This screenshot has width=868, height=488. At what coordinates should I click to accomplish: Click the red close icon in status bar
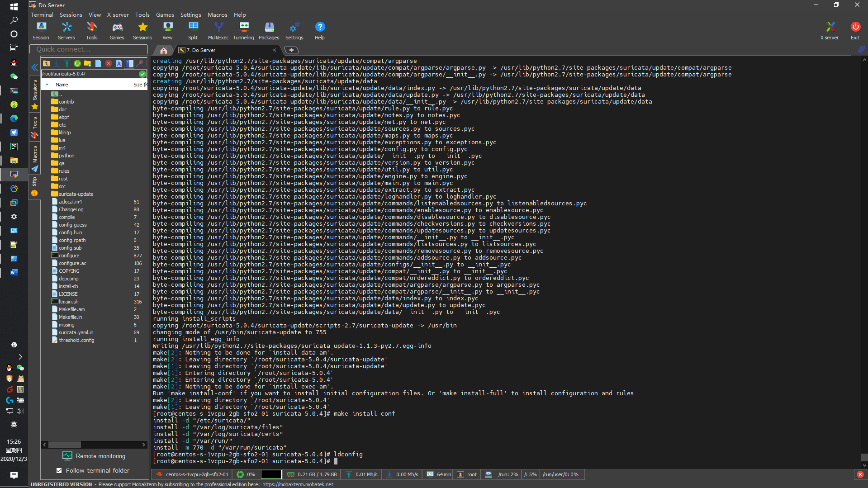click(x=860, y=474)
